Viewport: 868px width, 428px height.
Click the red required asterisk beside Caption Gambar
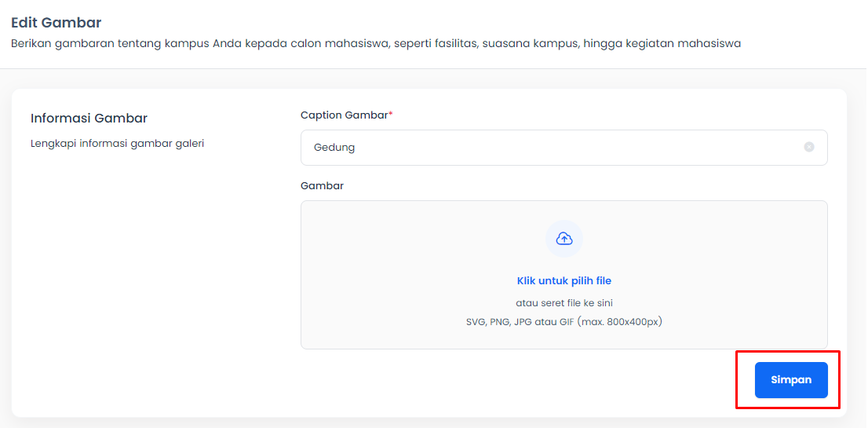click(390, 114)
